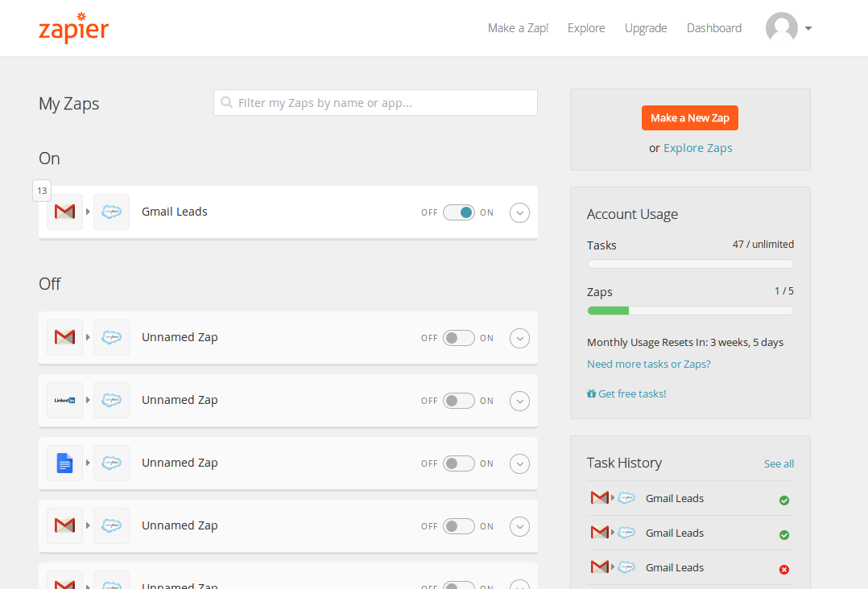Click the Salesforce icon in the Gmail Leads zap row
The width and height of the screenshot is (868, 589).
click(111, 212)
